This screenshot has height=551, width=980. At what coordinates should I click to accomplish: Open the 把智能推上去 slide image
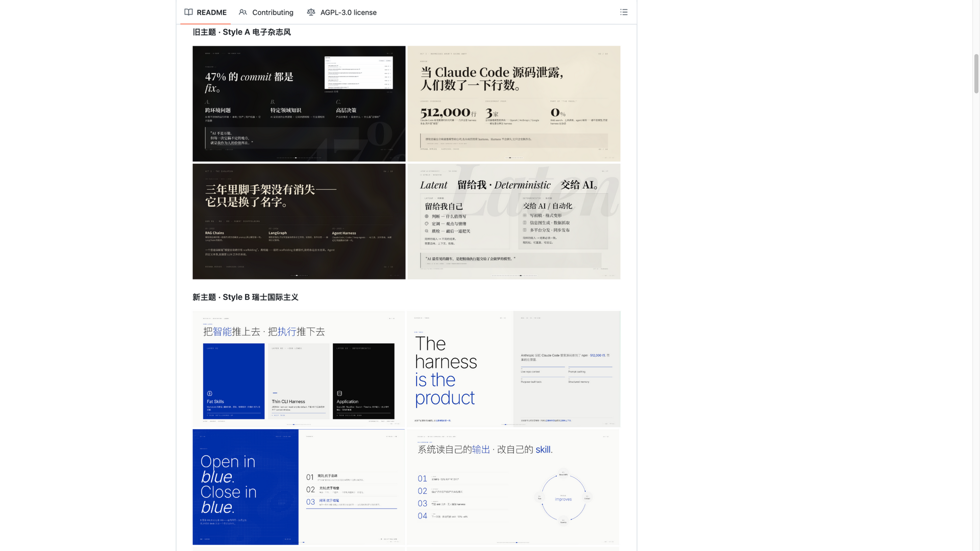(299, 369)
